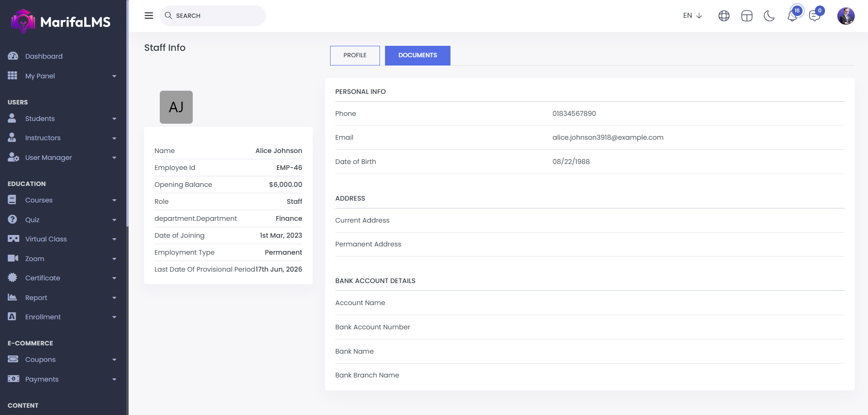This screenshot has height=415, width=868.
Task: Go to Dashboard in sidebar
Action: [x=44, y=56]
